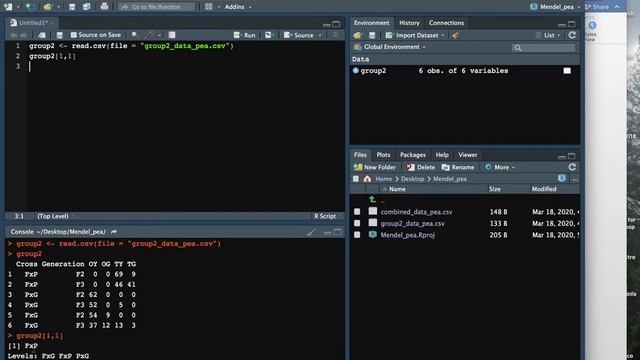Select the Untitled1 script tab

click(x=33, y=23)
